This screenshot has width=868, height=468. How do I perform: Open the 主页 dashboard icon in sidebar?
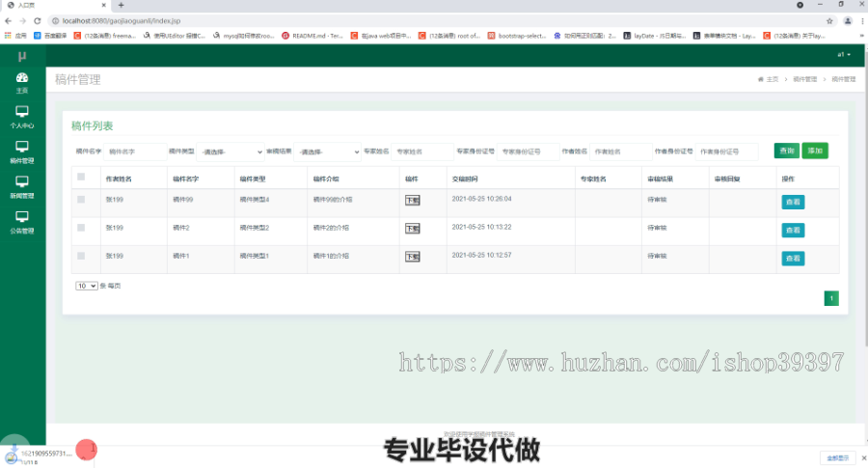point(21,83)
